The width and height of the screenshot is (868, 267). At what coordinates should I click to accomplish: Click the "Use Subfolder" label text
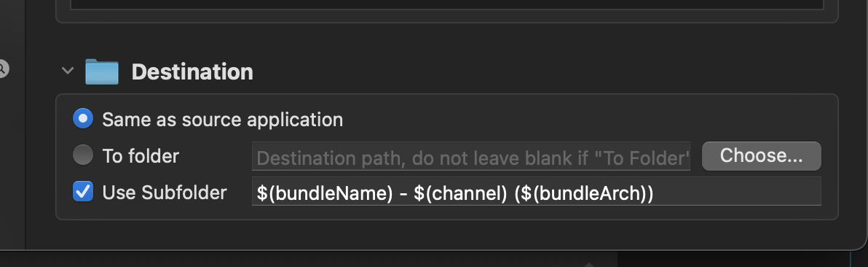click(165, 193)
